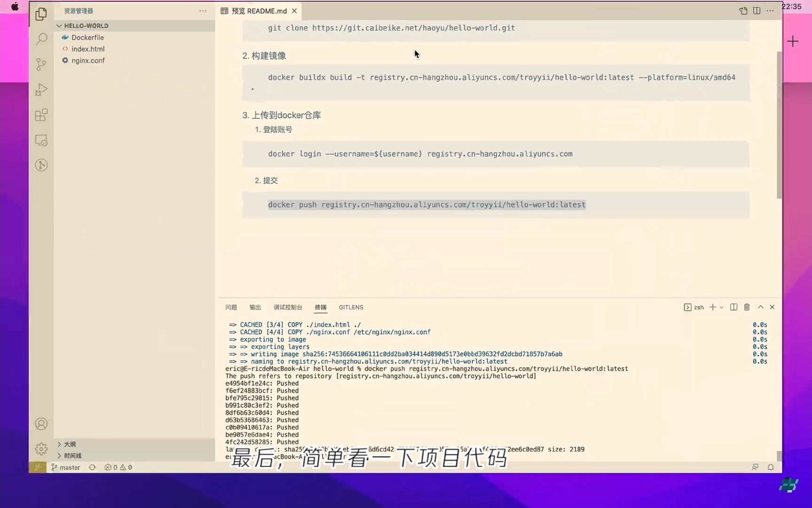
Task: Open the Accounts menu in activity bar
Action: (x=41, y=424)
